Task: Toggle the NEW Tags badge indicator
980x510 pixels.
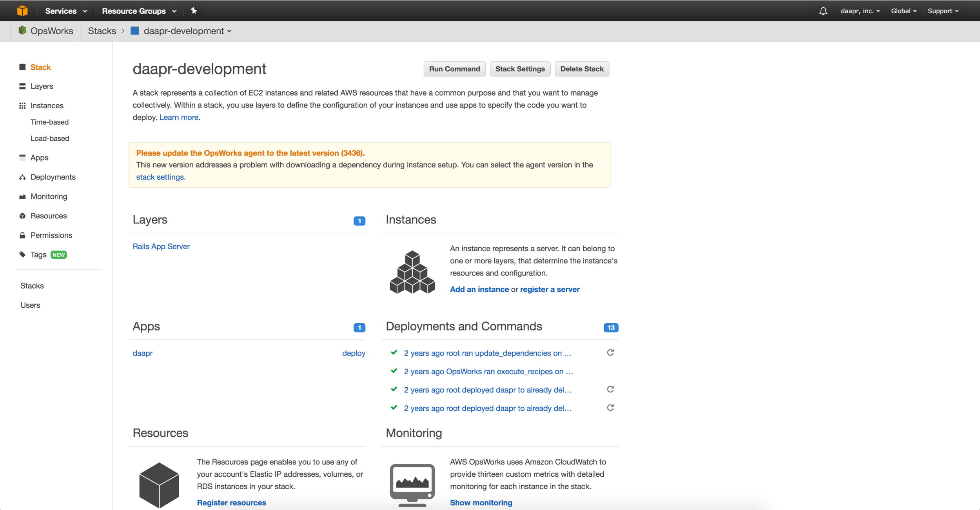Action: (60, 254)
